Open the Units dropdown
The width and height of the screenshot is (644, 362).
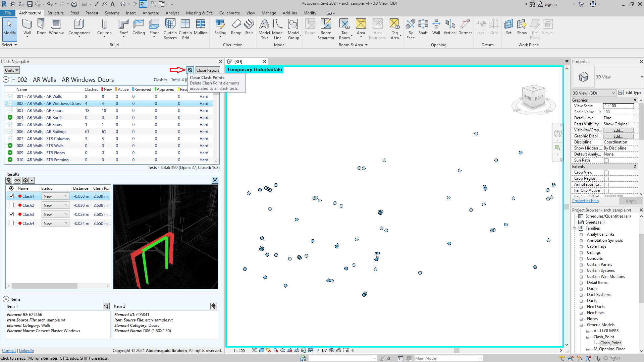click(12, 70)
